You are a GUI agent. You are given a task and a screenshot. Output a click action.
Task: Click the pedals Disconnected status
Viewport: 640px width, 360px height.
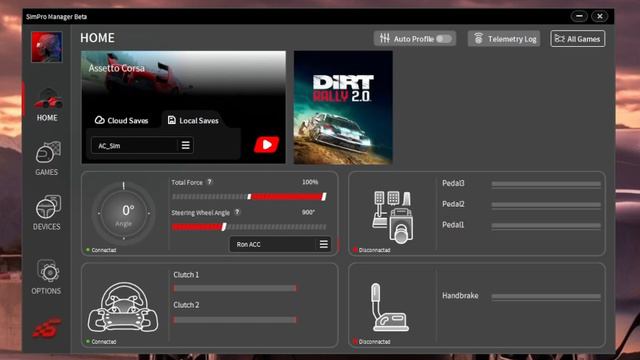pos(372,250)
